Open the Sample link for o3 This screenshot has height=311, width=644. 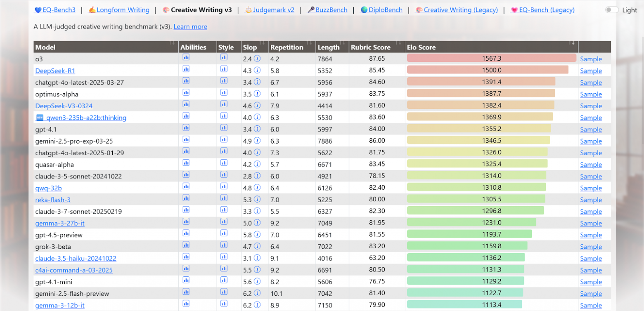click(x=591, y=59)
